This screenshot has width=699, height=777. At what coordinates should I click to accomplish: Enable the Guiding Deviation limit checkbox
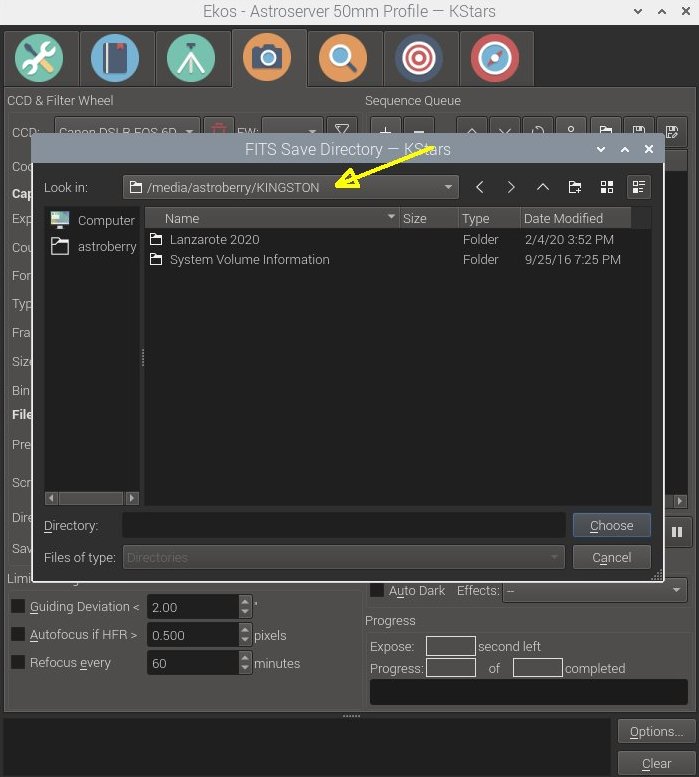point(18,607)
